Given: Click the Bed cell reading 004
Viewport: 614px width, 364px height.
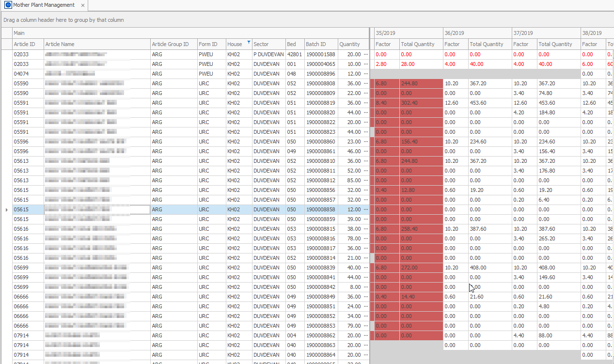Looking at the screenshot, I should point(295,335).
